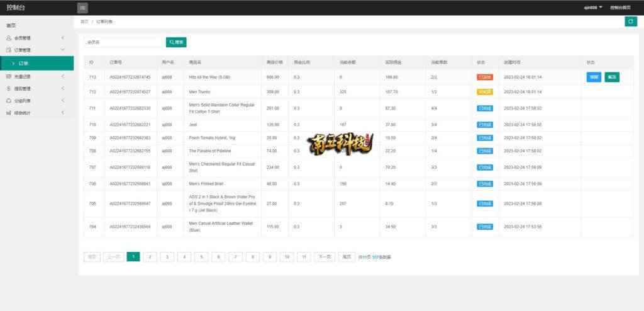Image resolution: width=644 pixels, height=311 pixels.
Task: Select the 订单 submenu item
Action: 23,63
